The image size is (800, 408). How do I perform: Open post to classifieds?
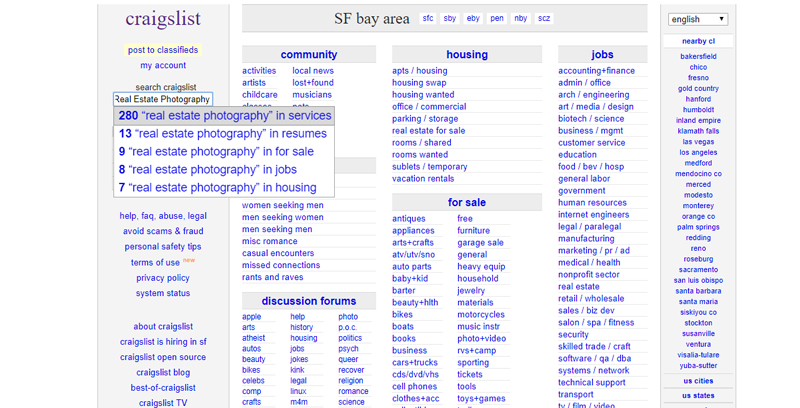click(163, 50)
